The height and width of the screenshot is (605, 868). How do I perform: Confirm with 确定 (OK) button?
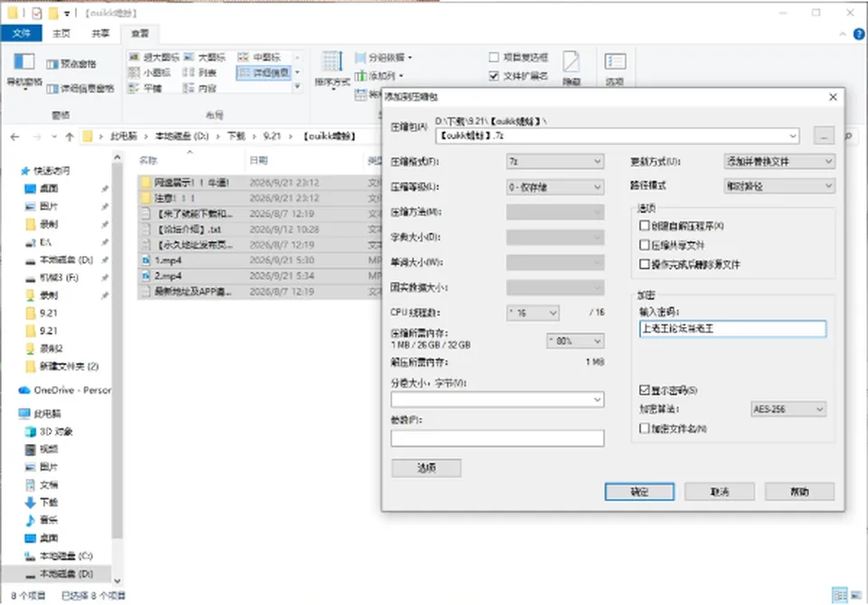coord(639,492)
